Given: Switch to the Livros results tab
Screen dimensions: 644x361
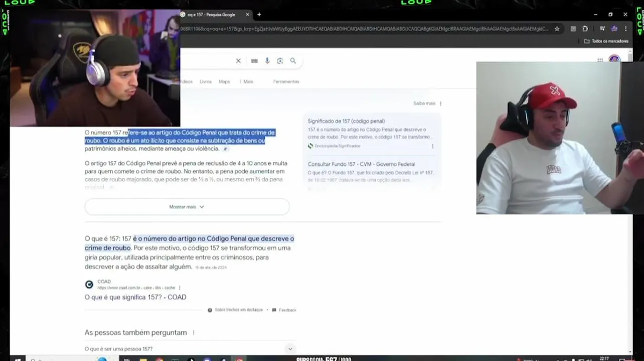Looking at the screenshot, I should [206, 81].
